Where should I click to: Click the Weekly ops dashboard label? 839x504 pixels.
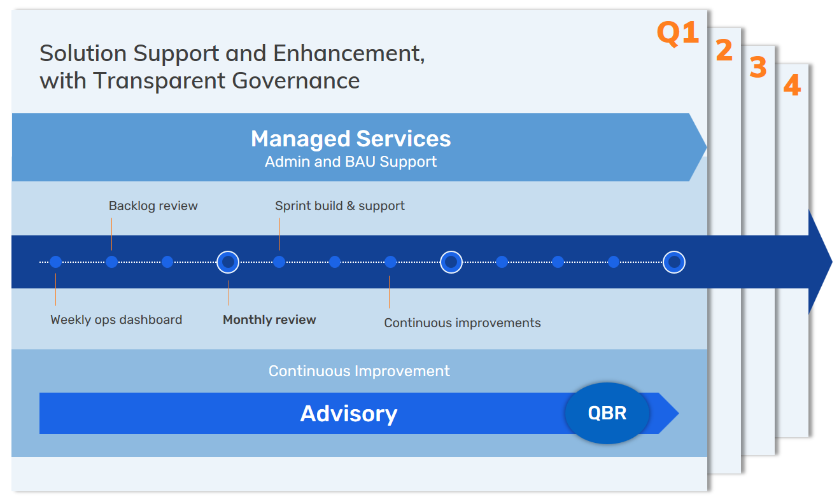click(x=116, y=319)
